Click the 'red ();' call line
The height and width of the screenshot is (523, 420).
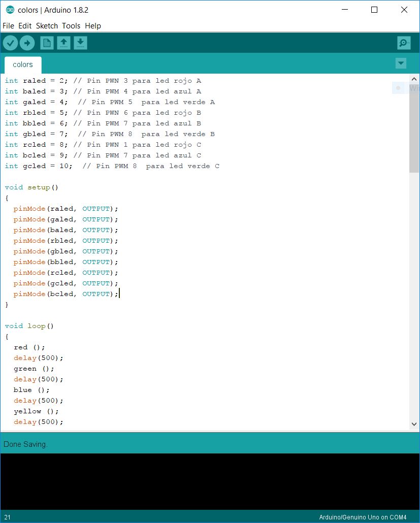pos(29,347)
